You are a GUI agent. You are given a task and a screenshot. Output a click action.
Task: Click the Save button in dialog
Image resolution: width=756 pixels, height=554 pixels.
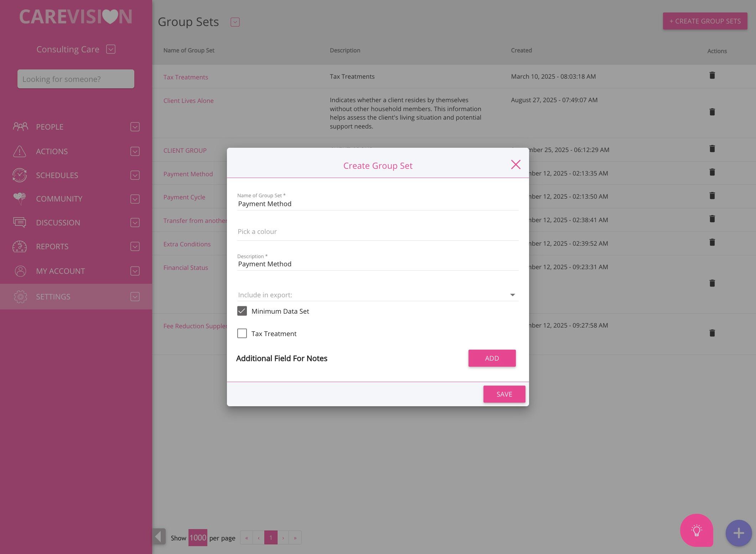[504, 394]
